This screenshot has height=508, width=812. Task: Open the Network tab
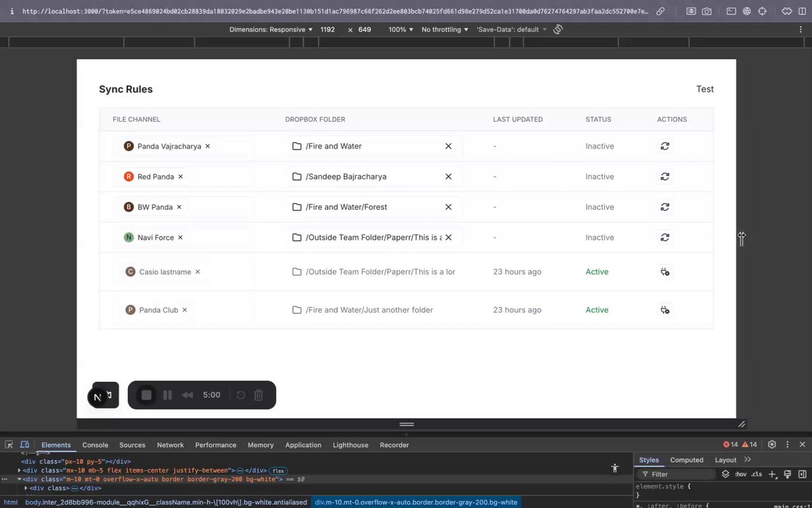[171, 445]
